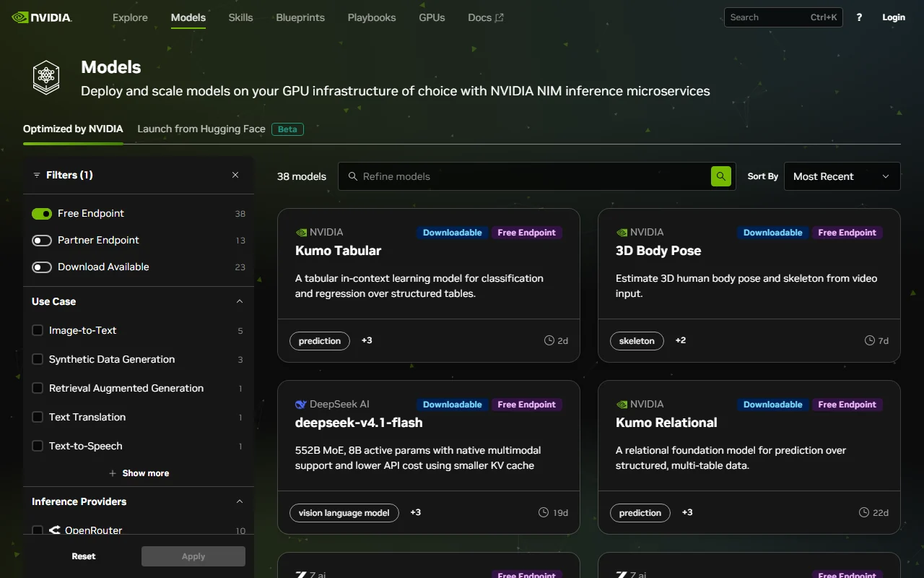Expand +3 tags on Kumo Tabular card

[x=367, y=340]
